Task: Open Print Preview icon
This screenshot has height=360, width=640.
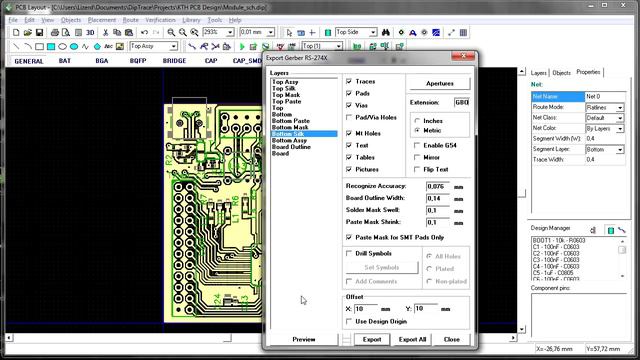Action: 66,32
